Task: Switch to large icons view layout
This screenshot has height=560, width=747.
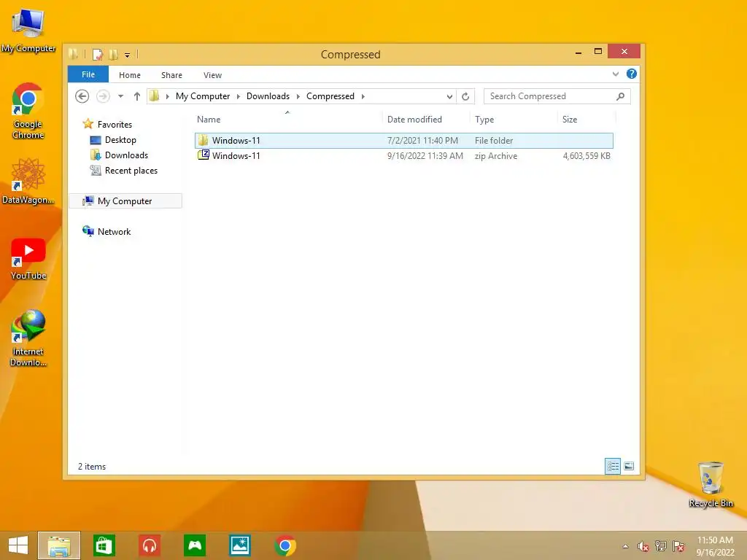Action: [629, 466]
